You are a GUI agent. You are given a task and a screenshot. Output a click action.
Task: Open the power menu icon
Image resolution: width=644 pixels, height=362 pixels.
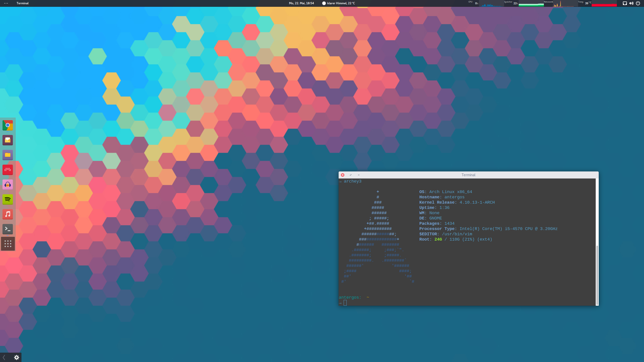[x=638, y=3]
